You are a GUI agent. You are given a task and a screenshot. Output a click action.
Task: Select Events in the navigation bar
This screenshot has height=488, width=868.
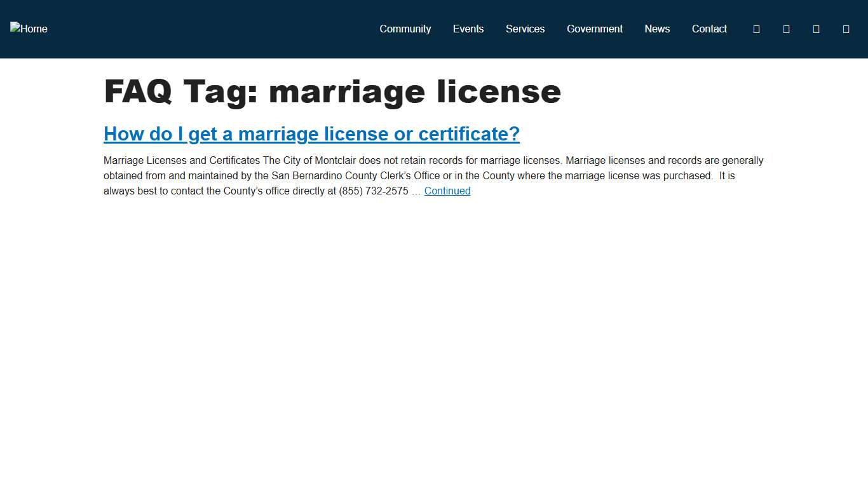468,29
